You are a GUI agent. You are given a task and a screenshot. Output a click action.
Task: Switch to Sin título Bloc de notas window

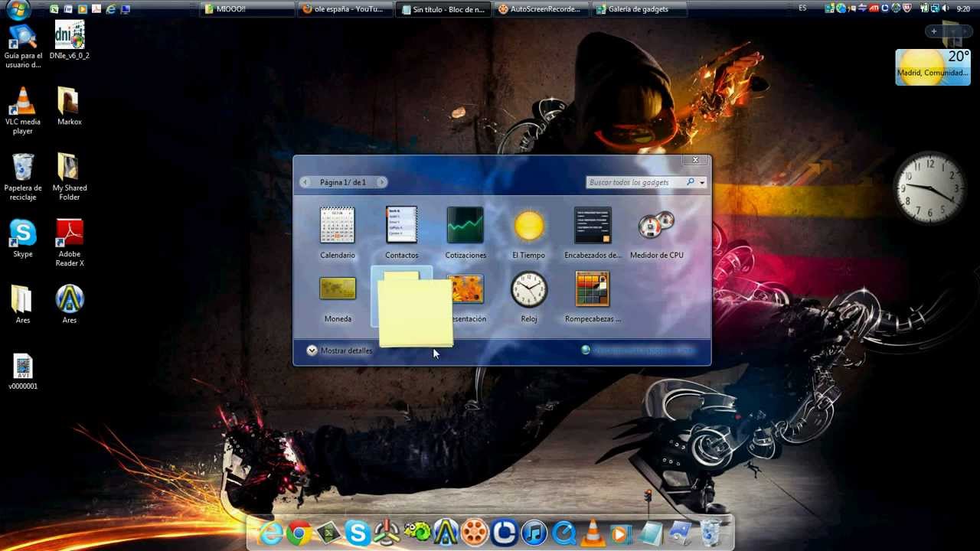coord(445,9)
